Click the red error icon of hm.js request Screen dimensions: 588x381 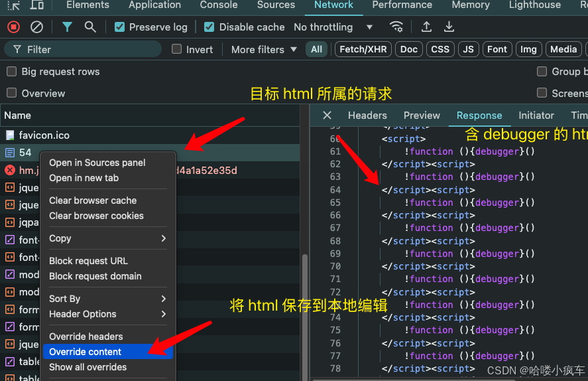coord(10,170)
